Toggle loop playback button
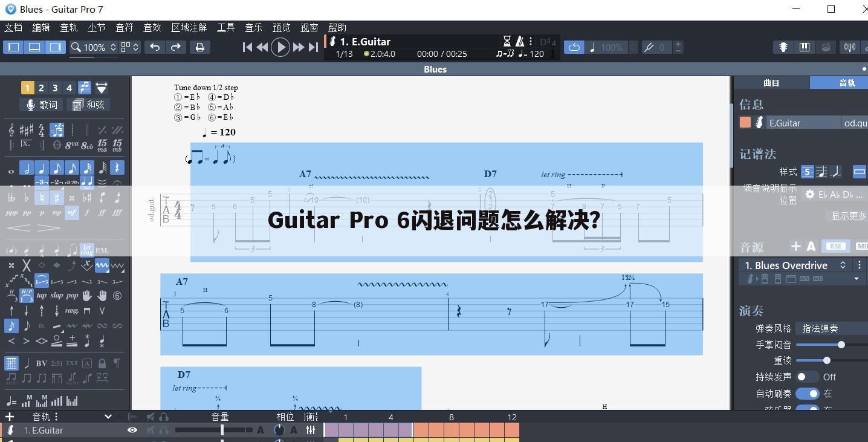Viewport: 868px width, 442px height. 574,47
